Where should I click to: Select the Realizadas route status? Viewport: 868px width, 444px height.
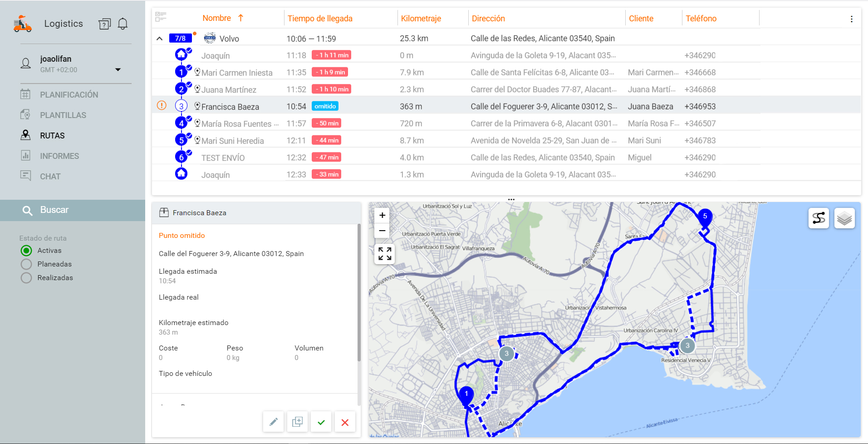click(x=26, y=278)
